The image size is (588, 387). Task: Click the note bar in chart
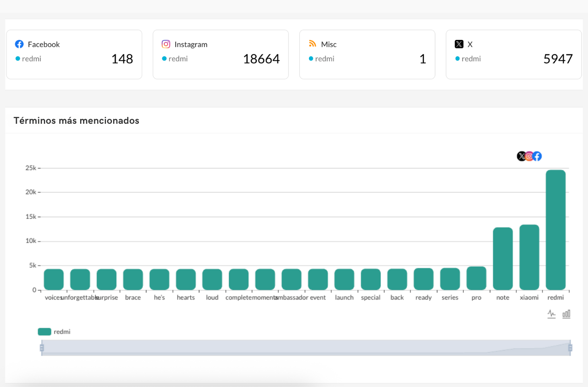[503, 258]
